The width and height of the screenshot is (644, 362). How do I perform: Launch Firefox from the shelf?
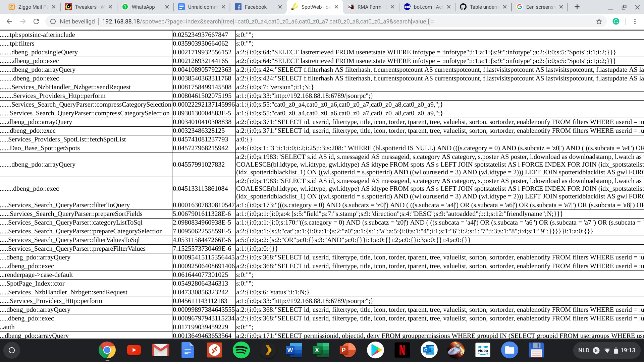456,350
